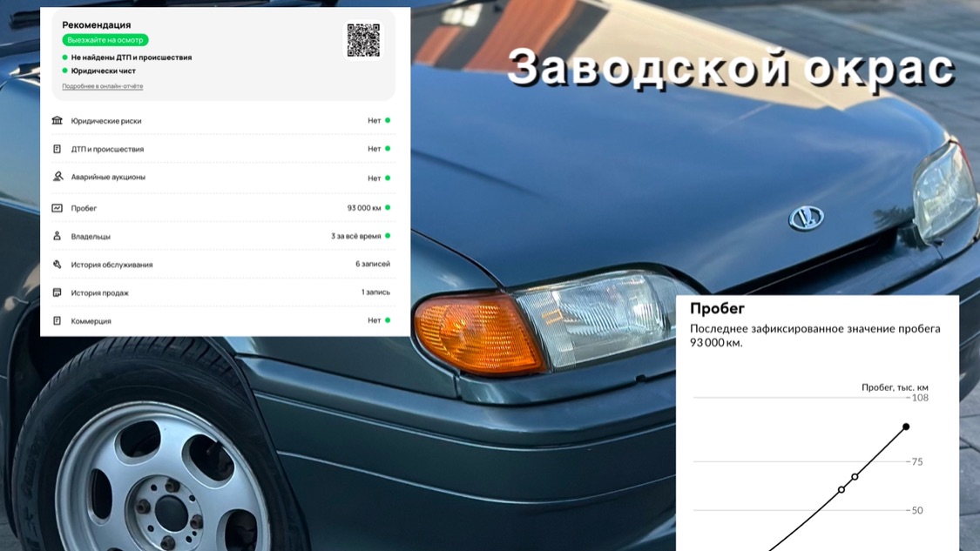Click the '6 записей' service history value

[x=373, y=265]
